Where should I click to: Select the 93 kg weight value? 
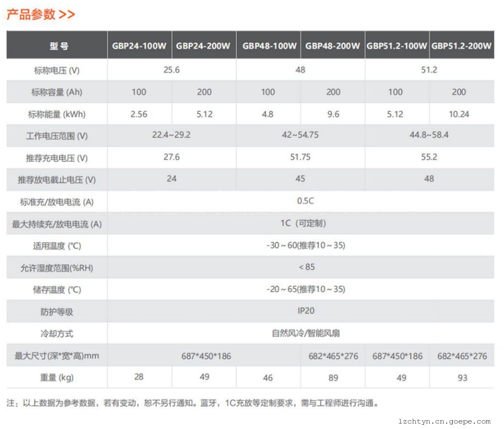[x=462, y=378]
